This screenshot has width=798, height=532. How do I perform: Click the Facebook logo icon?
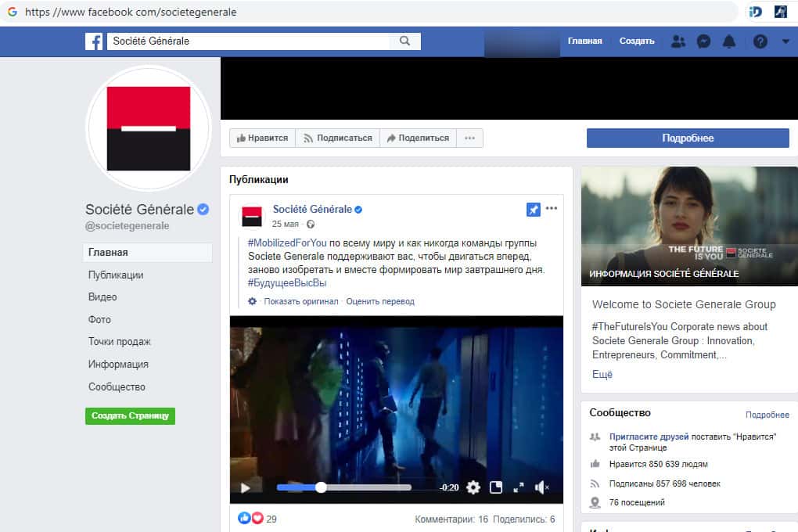coord(94,41)
